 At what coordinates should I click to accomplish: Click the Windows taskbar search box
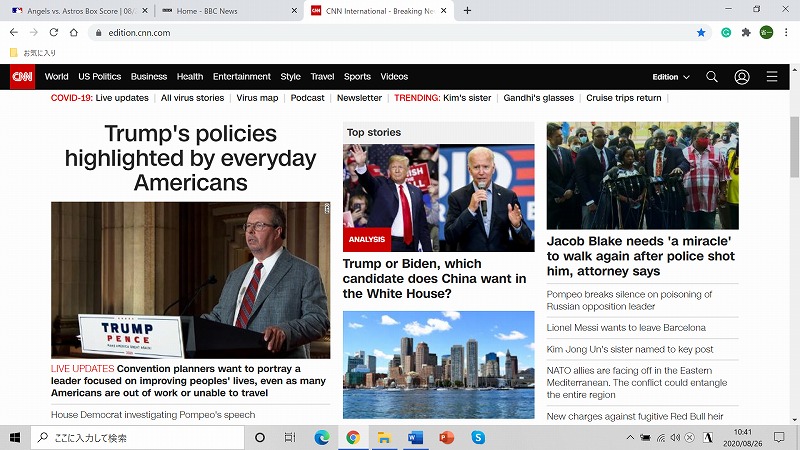pyautogui.click(x=138, y=438)
